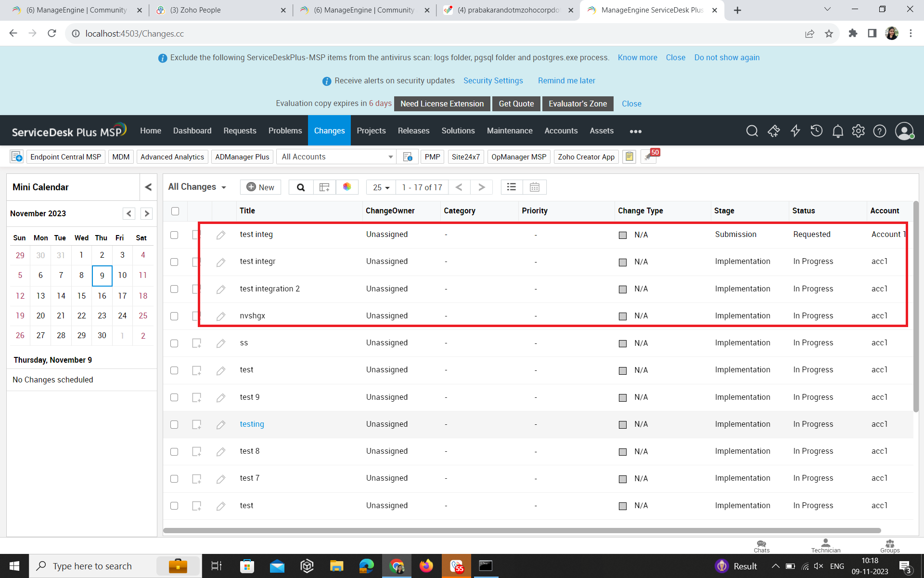
Task: Select the checkbox for ss row
Action: pyautogui.click(x=174, y=343)
